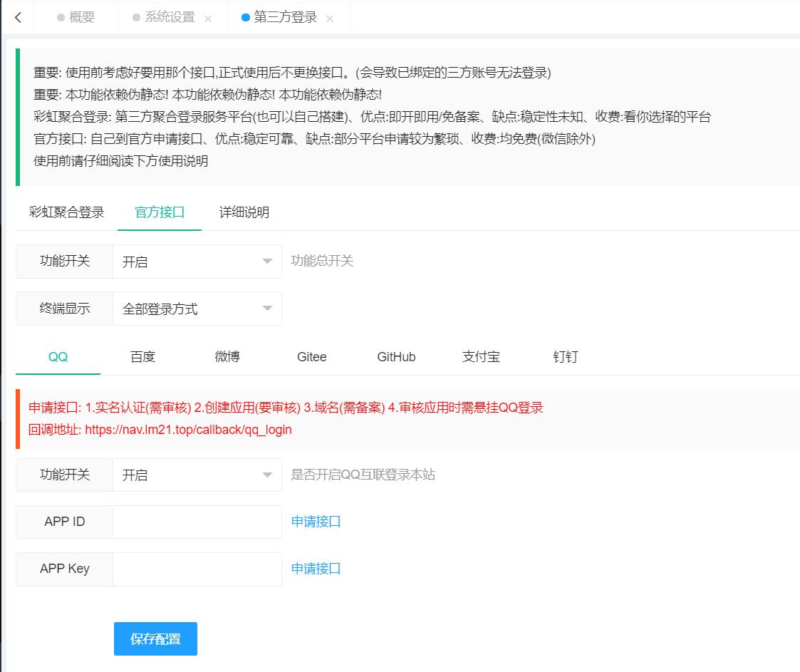This screenshot has width=800, height=672.
Task: Open the 彩虹聚合登录 tab
Action: (67, 212)
